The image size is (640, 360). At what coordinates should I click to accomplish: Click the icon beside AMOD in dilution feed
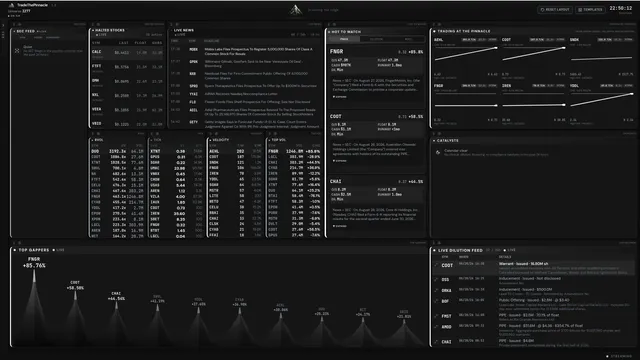coord(436,327)
